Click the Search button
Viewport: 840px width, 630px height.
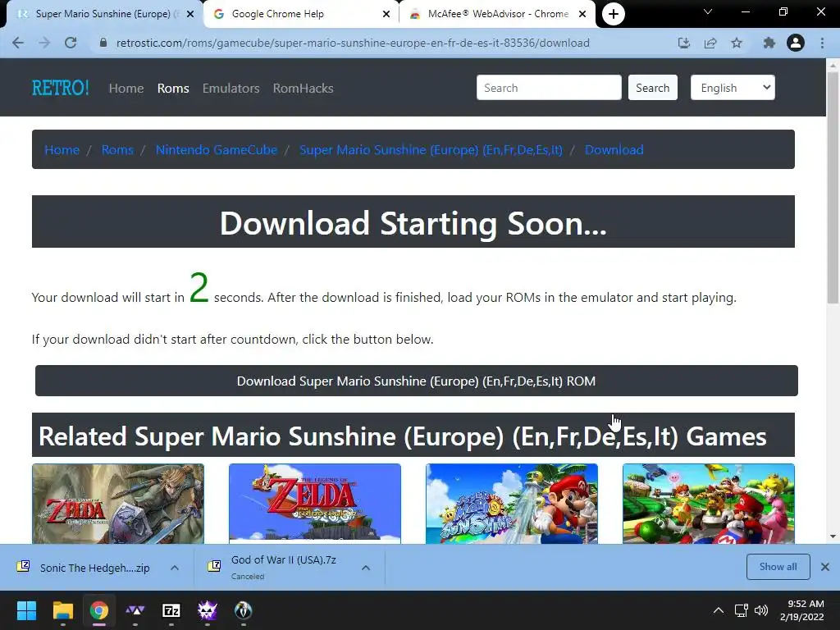[652, 87]
